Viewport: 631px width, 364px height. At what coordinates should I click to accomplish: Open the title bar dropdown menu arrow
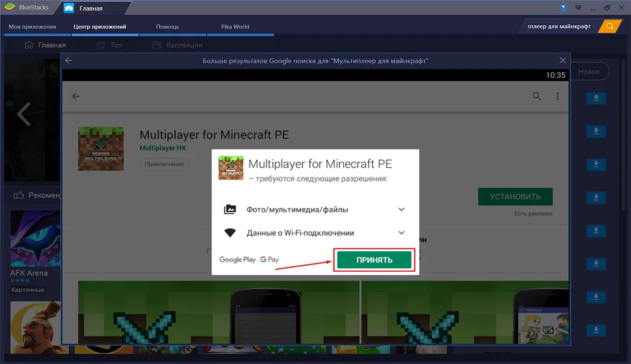click(x=578, y=7)
